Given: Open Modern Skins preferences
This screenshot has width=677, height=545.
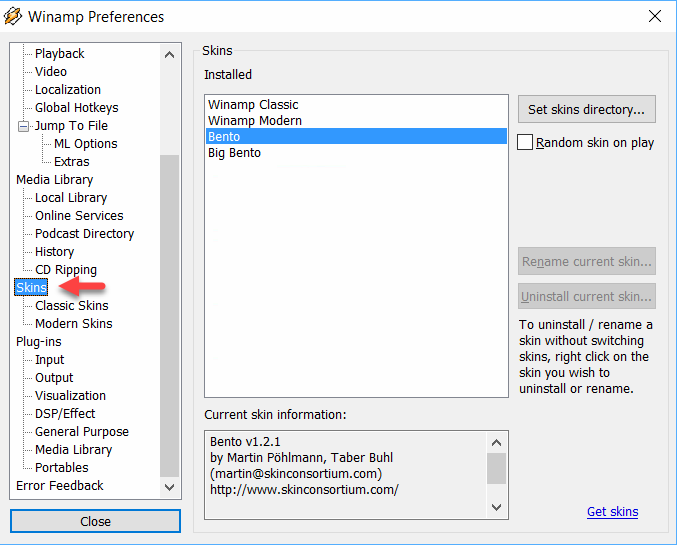Looking at the screenshot, I should click(73, 324).
